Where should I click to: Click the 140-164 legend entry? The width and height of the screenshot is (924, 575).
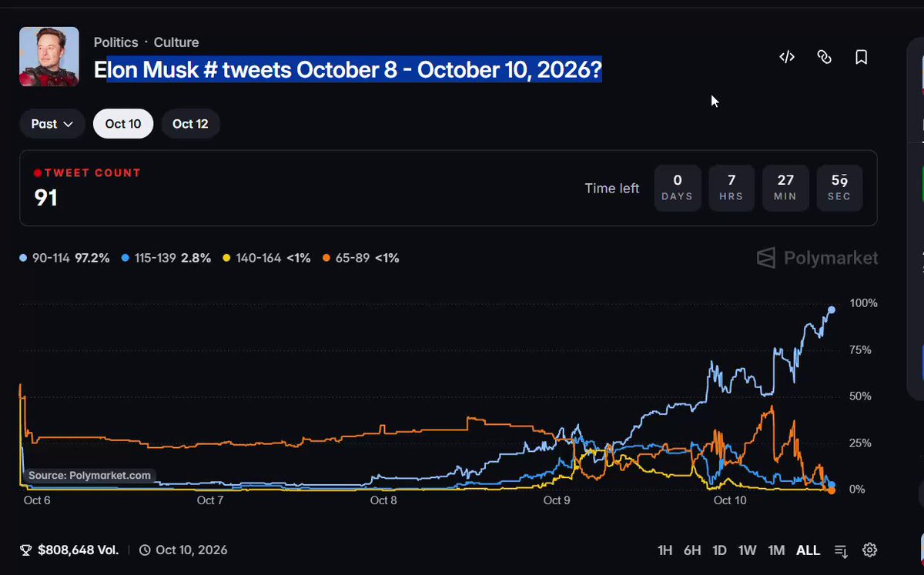tap(266, 258)
